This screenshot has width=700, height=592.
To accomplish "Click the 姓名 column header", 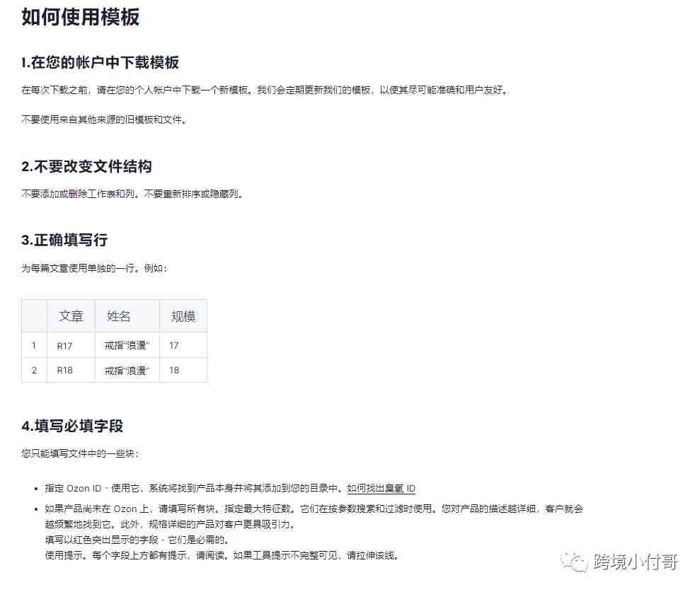I will pyautogui.click(x=127, y=316).
